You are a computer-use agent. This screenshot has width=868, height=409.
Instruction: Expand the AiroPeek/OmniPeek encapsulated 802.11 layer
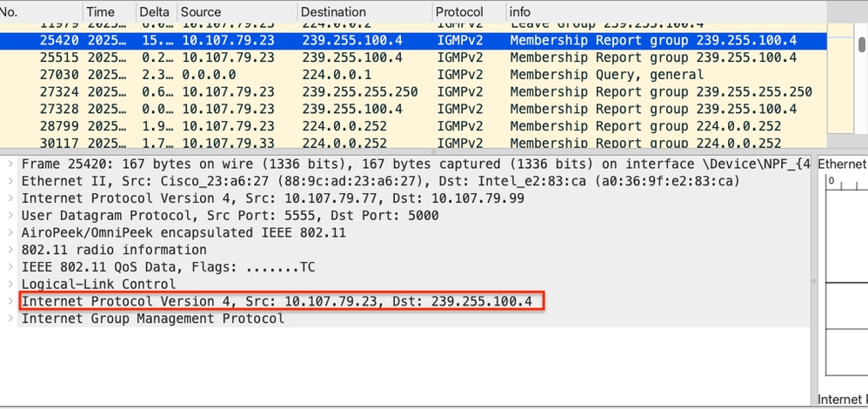pos(10,232)
